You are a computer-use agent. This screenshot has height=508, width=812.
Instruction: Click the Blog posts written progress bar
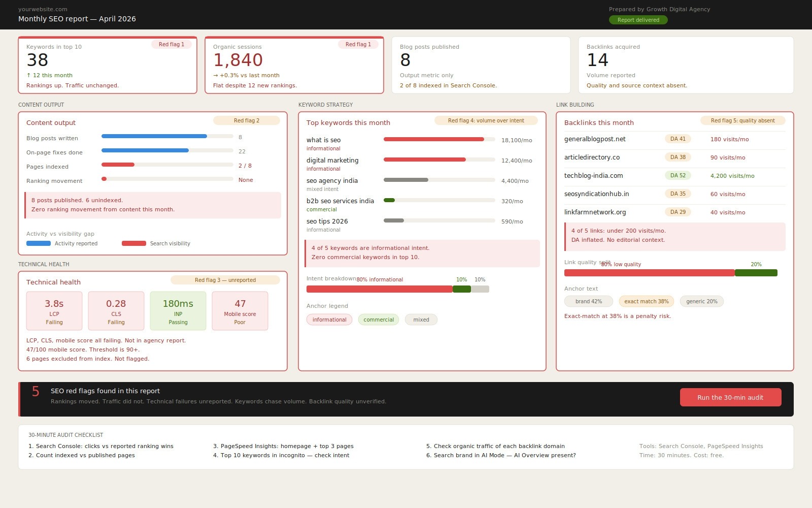[167, 136]
